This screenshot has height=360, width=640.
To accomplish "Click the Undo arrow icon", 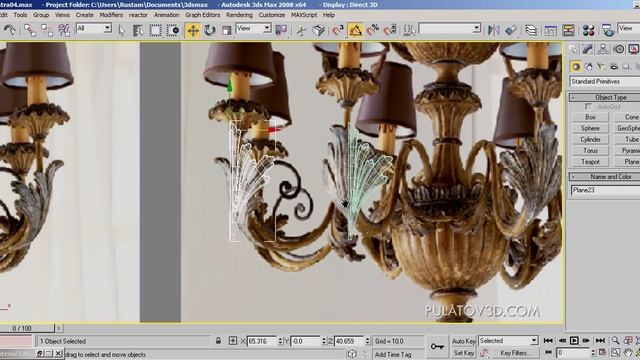I will [x=9, y=30].
